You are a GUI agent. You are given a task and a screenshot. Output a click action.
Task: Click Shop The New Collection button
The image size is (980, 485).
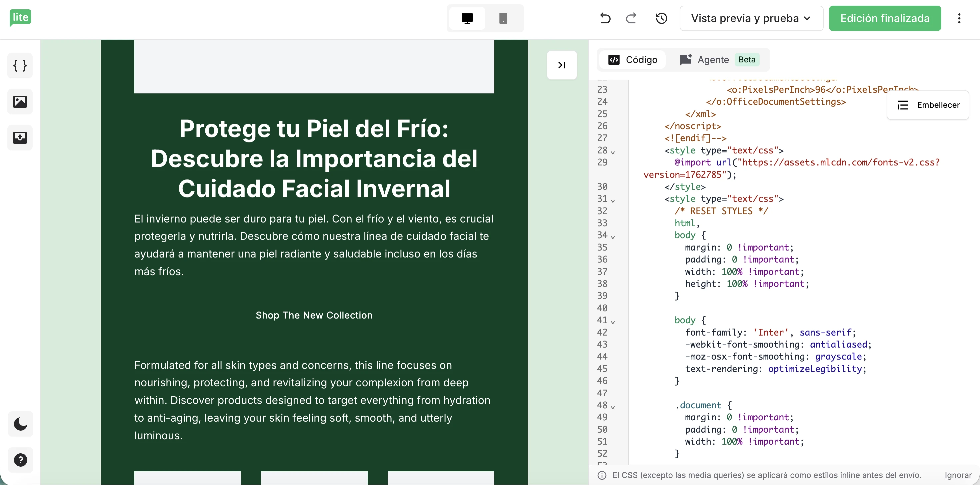314,315
